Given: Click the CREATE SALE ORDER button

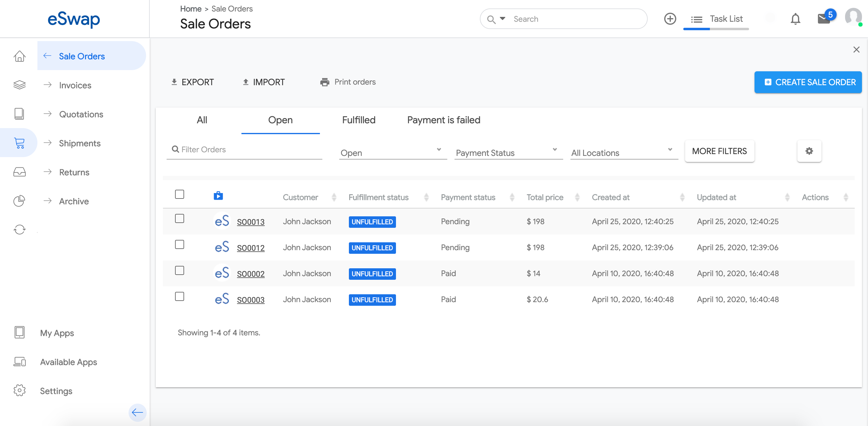Looking at the screenshot, I should [808, 82].
